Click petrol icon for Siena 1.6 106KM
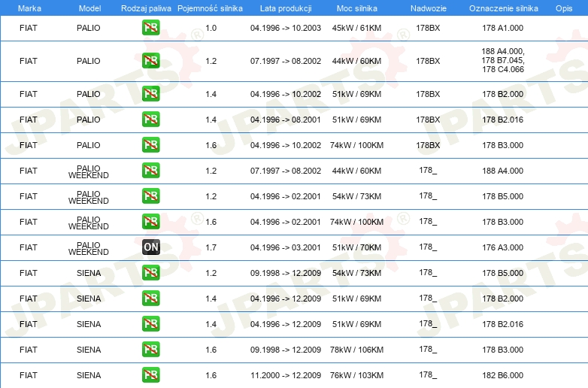 [150, 350]
